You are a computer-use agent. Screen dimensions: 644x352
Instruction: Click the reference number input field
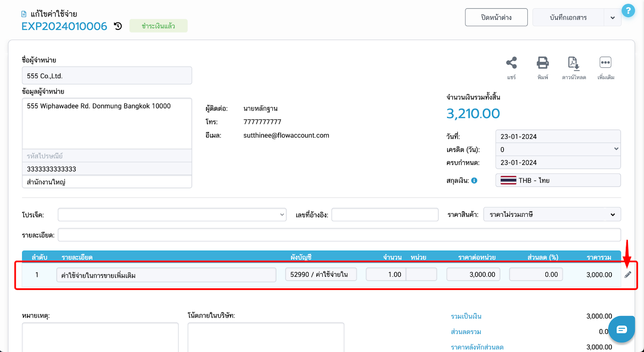click(385, 215)
